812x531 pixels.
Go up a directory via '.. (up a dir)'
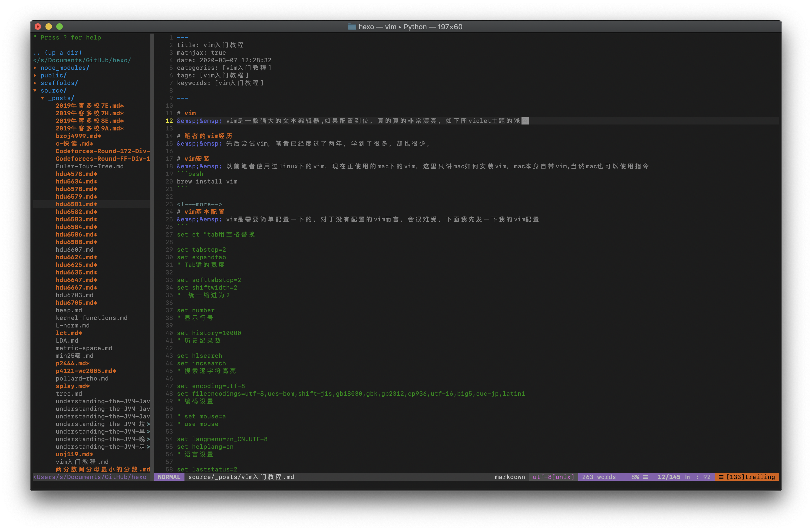[x=57, y=53]
